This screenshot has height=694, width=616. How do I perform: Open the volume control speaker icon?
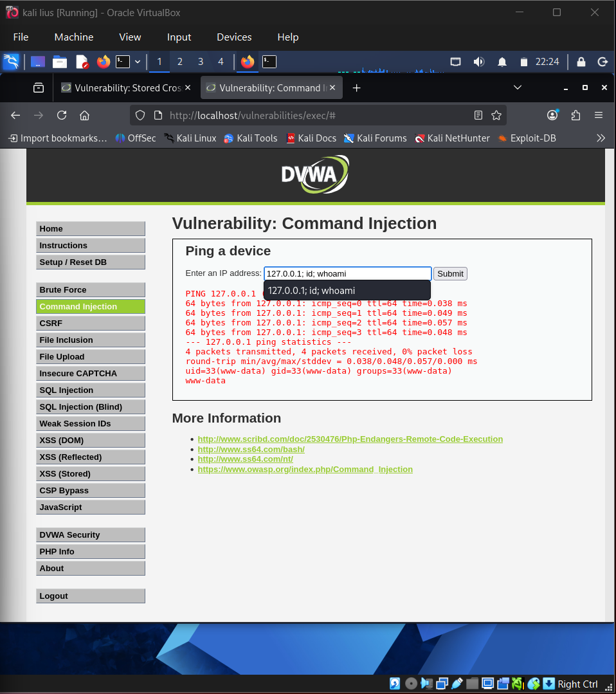[479, 62]
